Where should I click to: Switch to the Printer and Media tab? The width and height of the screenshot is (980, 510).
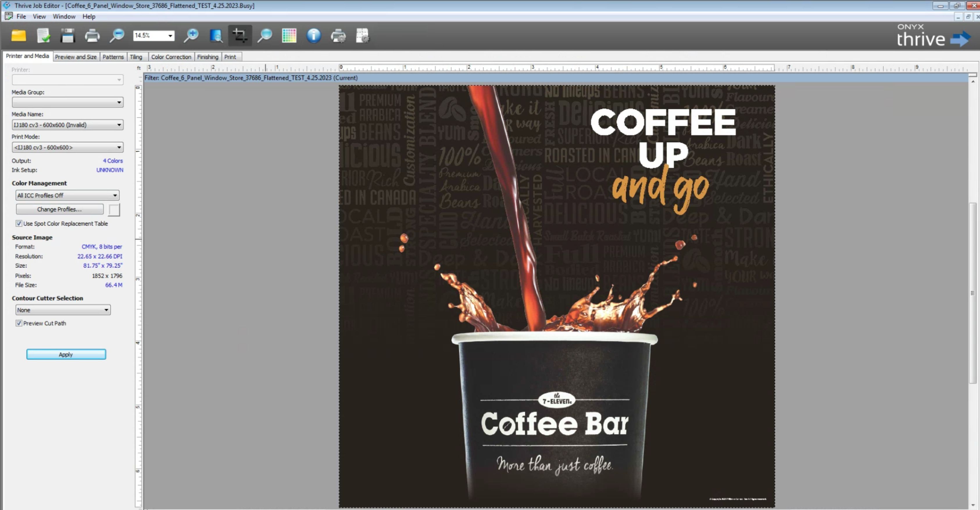click(x=27, y=56)
